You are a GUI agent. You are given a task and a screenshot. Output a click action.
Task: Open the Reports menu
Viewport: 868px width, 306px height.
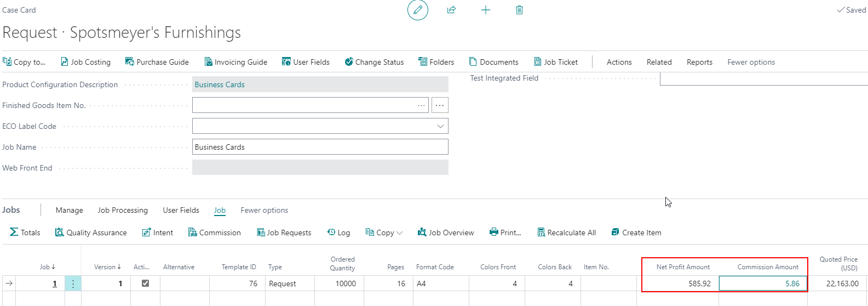click(700, 62)
